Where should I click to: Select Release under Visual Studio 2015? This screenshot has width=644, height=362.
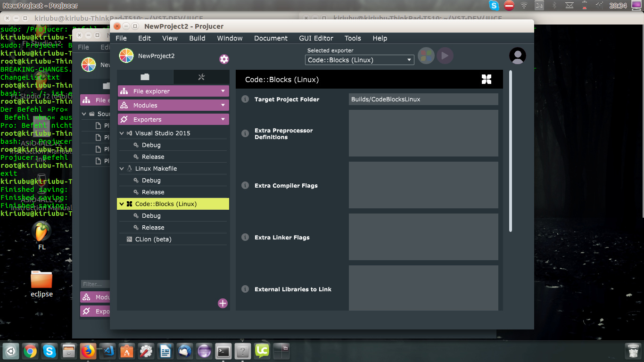tap(153, 156)
